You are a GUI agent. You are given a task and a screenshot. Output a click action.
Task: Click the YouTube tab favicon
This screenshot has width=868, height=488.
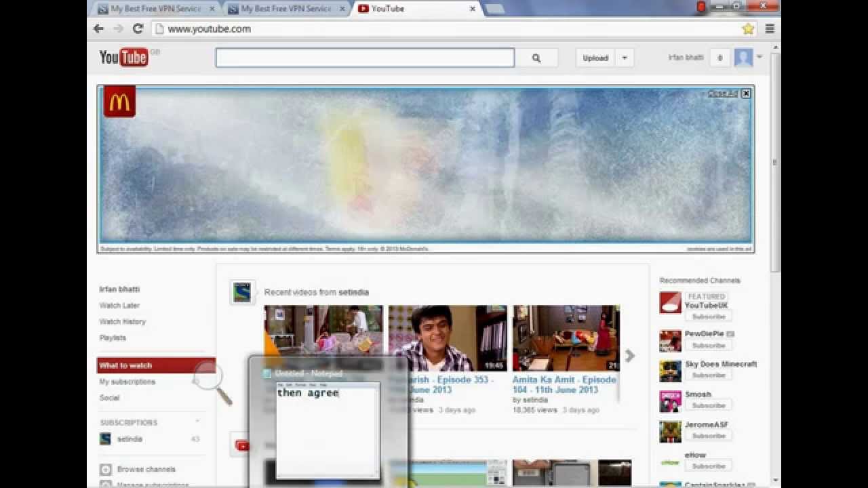coord(363,9)
